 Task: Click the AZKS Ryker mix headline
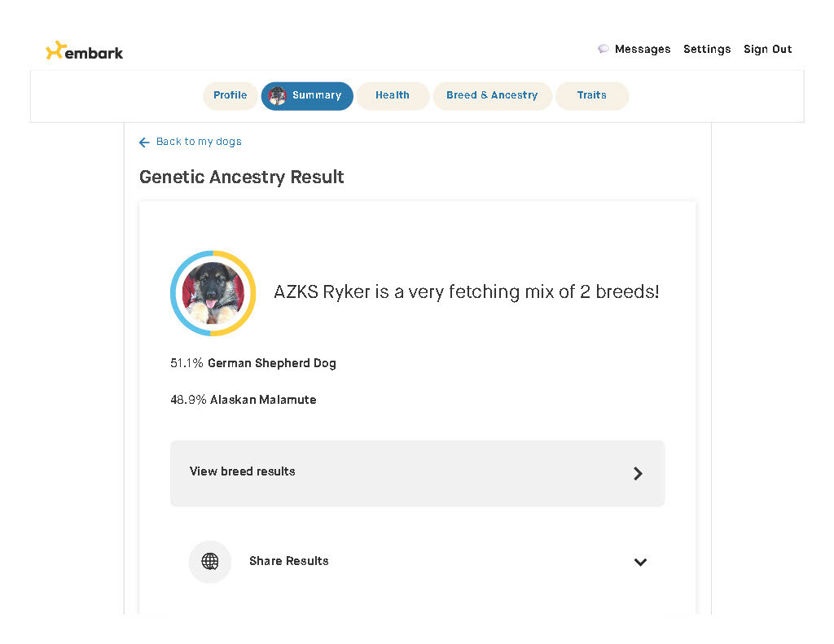pos(467,292)
